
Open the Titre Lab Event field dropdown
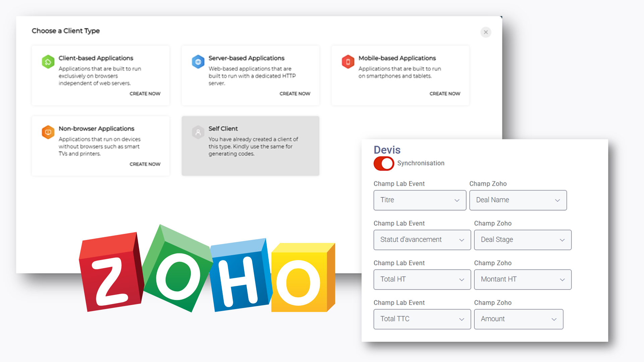click(x=420, y=200)
